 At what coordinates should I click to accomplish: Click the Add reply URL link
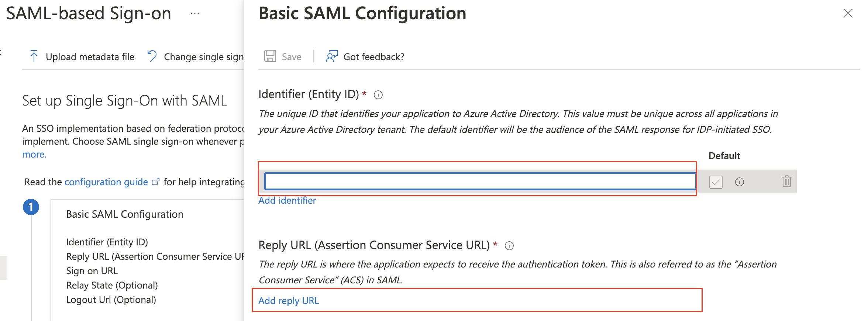[x=289, y=301]
